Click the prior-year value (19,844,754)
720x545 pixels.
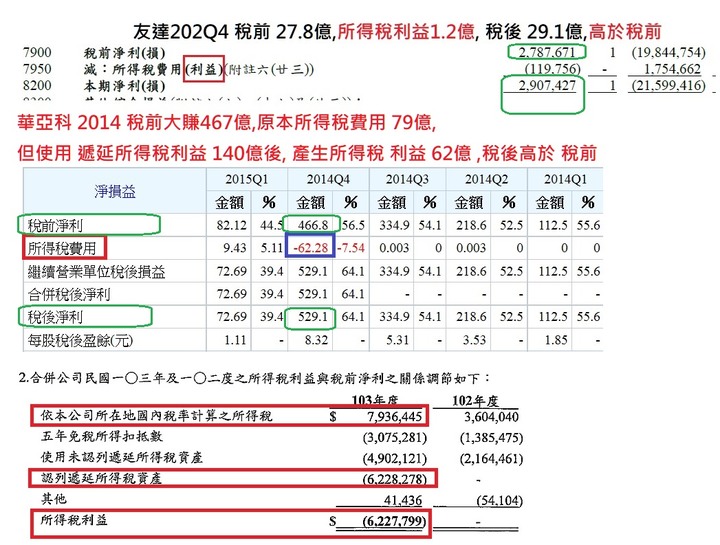point(668,52)
